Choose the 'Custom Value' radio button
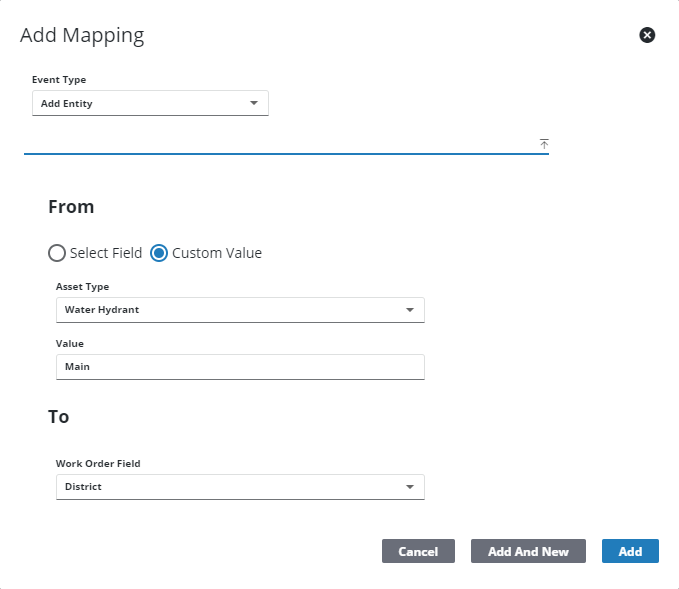The width and height of the screenshot is (679, 589). coord(159,253)
